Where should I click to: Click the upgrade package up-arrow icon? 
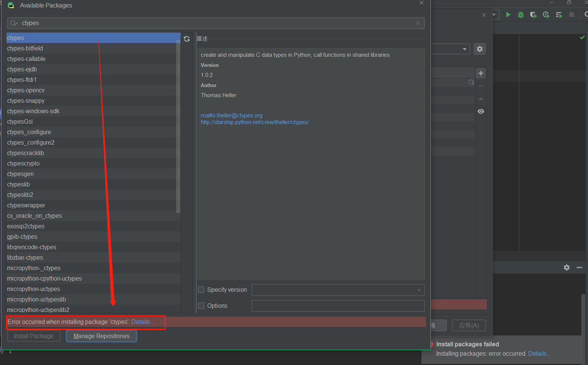click(x=481, y=99)
